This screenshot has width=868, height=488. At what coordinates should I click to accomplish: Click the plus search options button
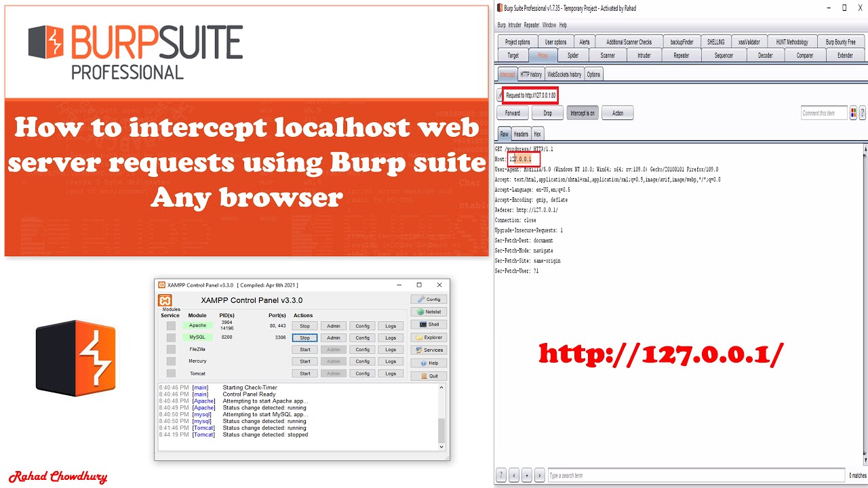(527, 475)
